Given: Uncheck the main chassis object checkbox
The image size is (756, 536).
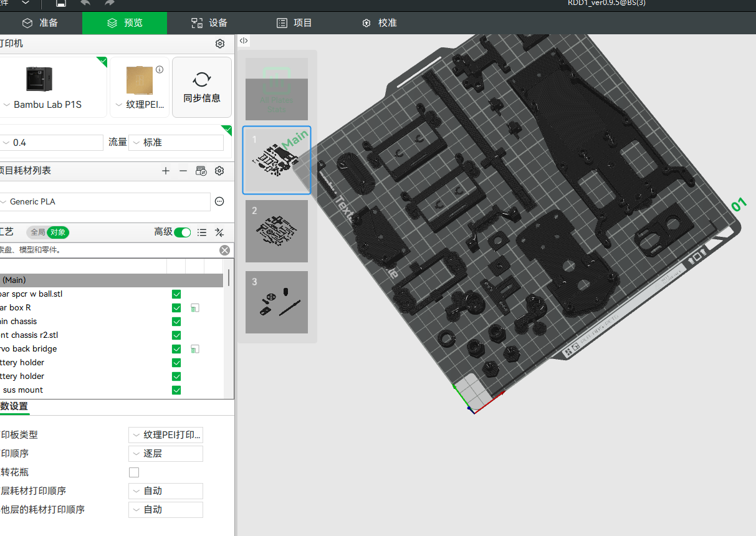Looking at the screenshot, I should coord(176,321).
